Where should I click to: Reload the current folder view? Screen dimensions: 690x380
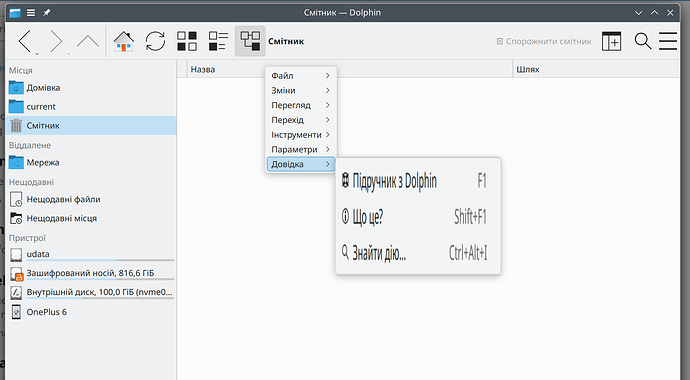[155, 41]
